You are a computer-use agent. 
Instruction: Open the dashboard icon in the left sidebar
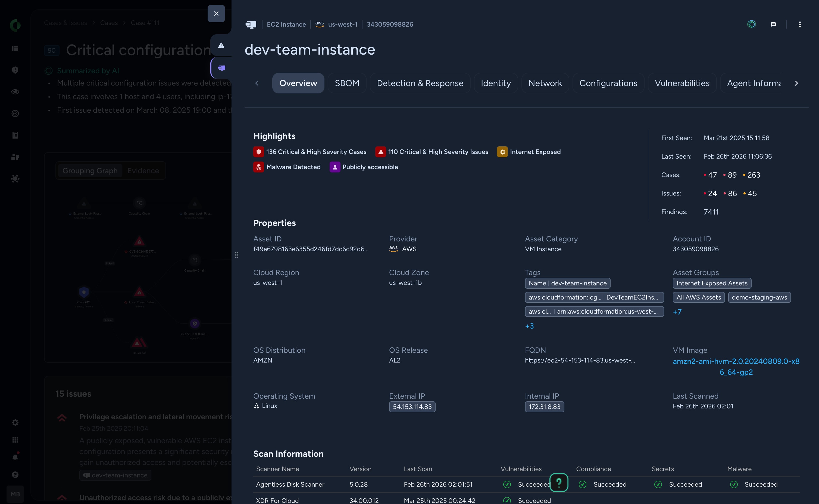[x=15, y=48]
